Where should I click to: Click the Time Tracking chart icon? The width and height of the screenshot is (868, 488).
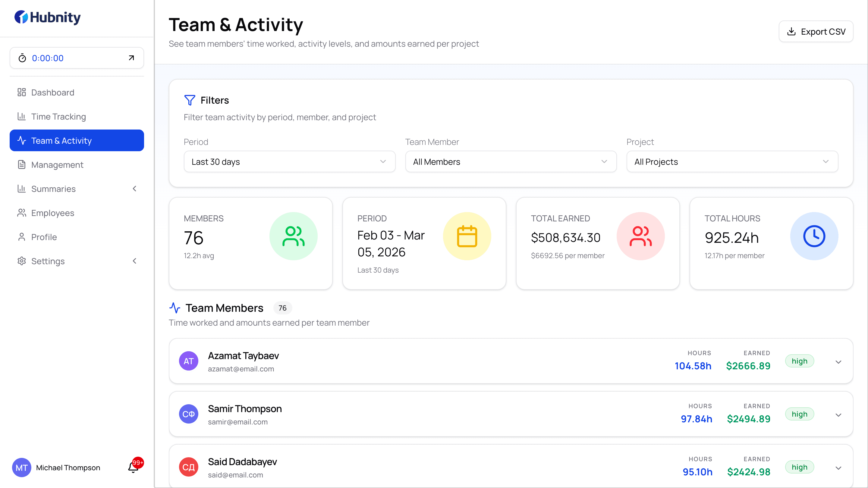tap(22, 117)
